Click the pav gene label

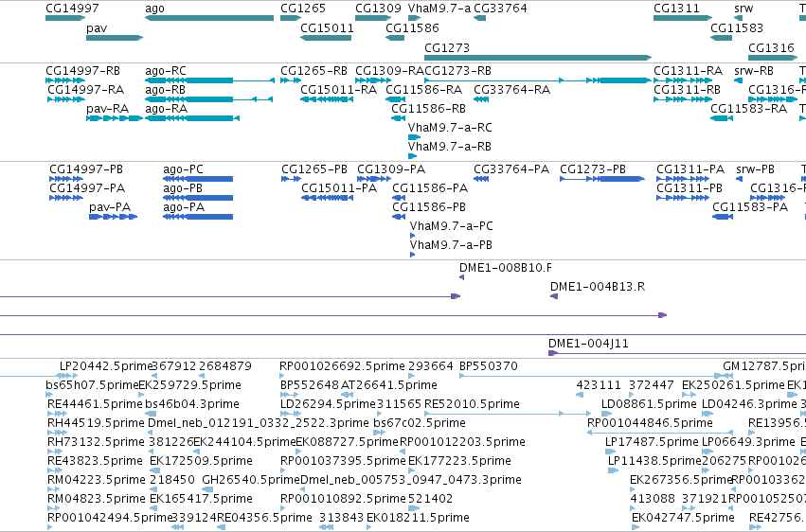pos(97,28)
